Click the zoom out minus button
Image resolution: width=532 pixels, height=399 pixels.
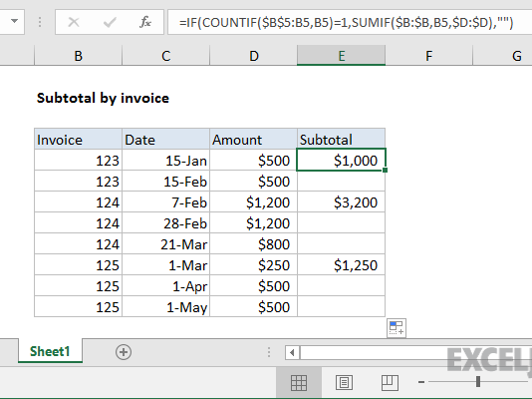click(421, 382)
